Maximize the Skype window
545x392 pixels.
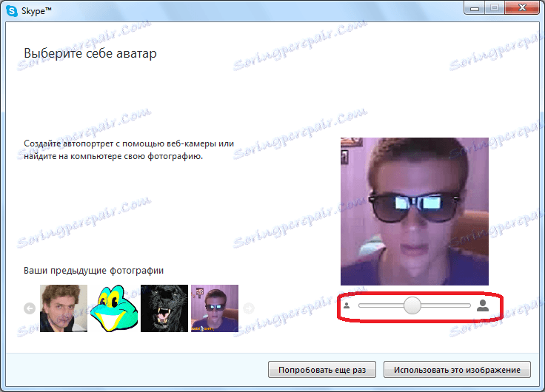[495, 8]
